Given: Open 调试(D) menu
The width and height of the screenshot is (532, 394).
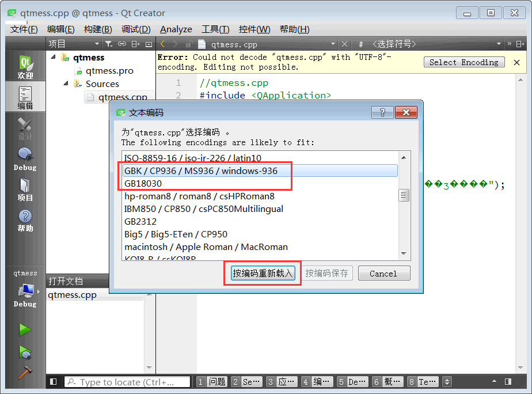Looking at the screenshot, I should coord(136,29).
